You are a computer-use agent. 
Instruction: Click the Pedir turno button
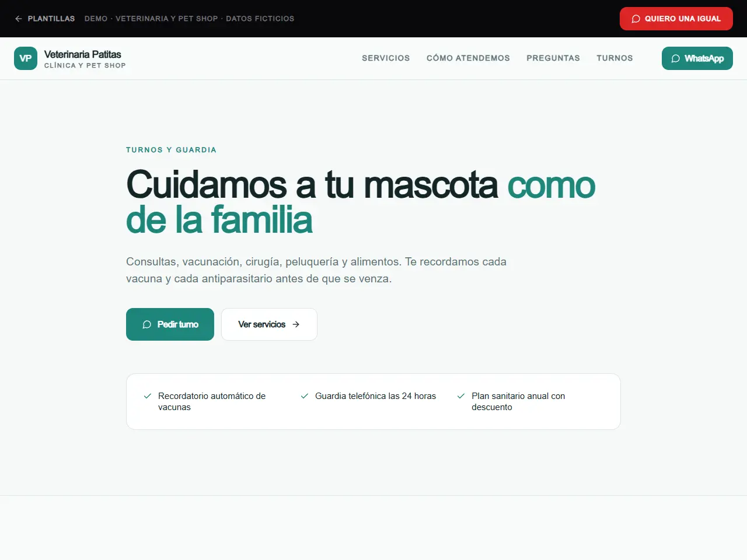(170, 324)
